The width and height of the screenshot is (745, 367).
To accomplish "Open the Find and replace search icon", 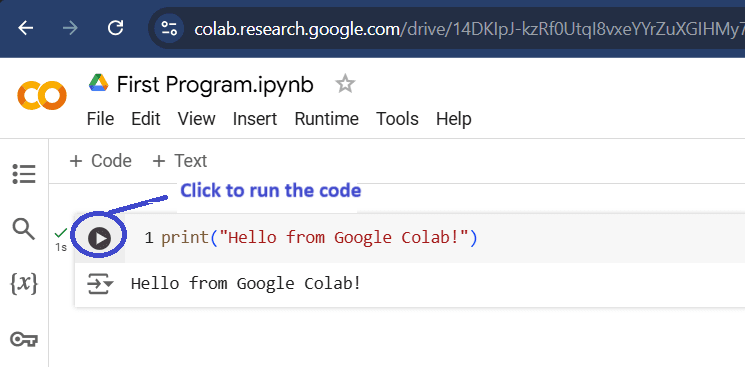I will (24, 230).
